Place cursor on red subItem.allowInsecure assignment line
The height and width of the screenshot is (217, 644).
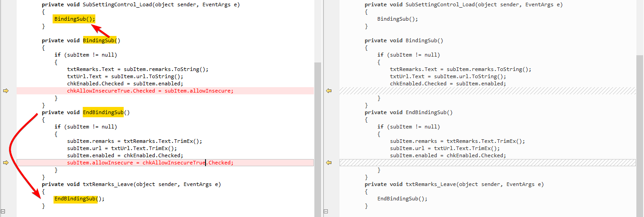click(x=150, y=163)
